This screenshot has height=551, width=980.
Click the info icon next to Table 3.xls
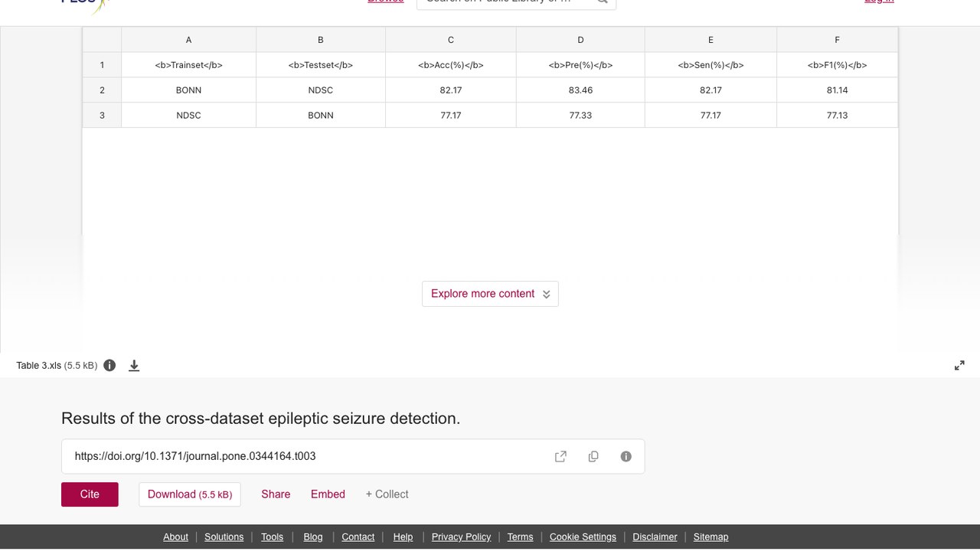click(109, 365)
